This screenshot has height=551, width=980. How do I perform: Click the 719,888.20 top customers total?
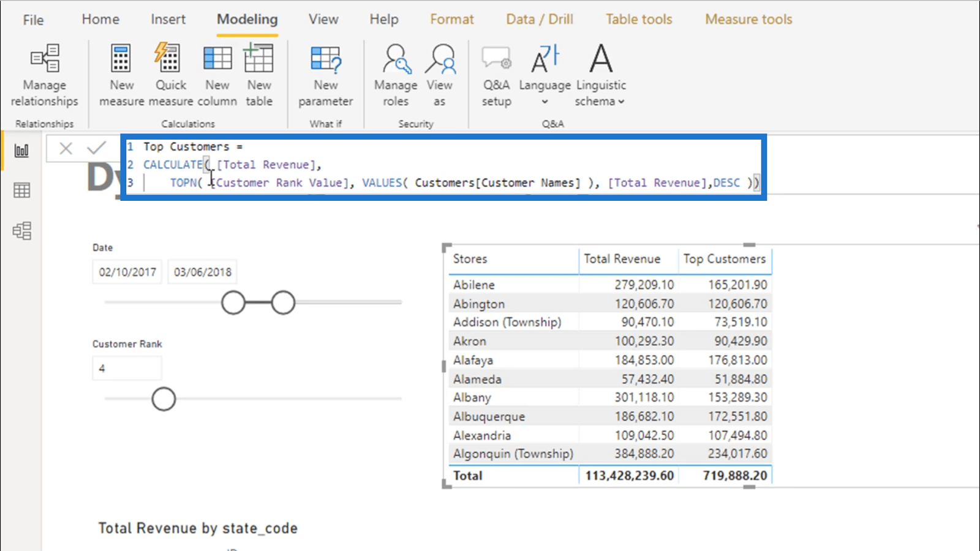pos(734,476)
